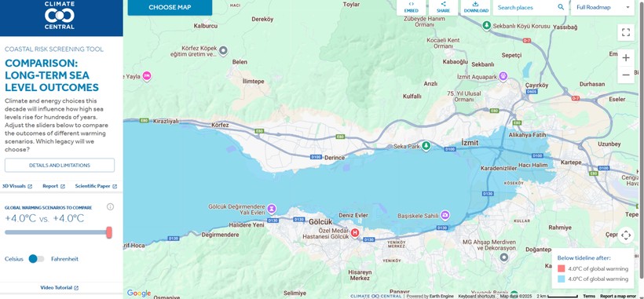Open Details and Limitations
This screenshot has width=644, height=299.
click(60, 166)
